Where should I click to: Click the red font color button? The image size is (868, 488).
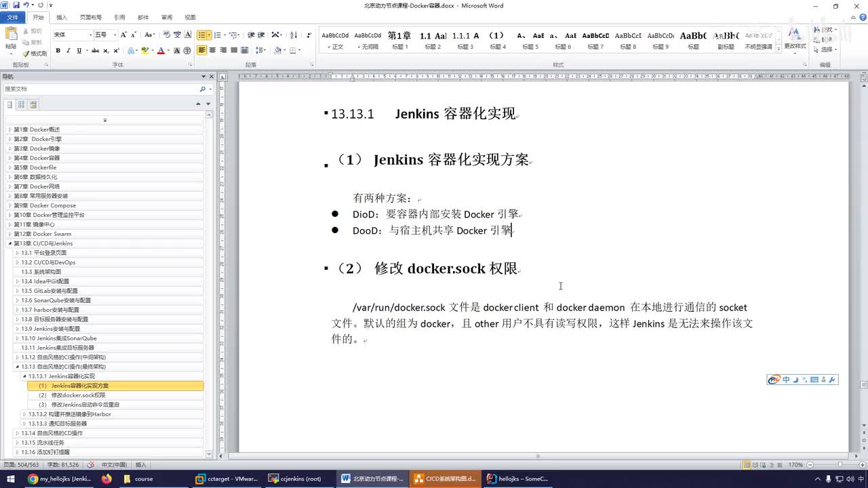point(161,51)
